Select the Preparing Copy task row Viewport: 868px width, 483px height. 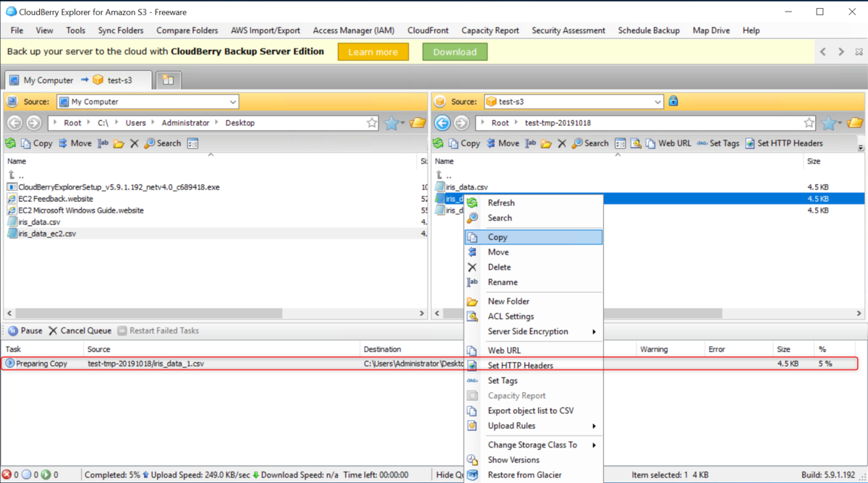(x=430, y=364)
